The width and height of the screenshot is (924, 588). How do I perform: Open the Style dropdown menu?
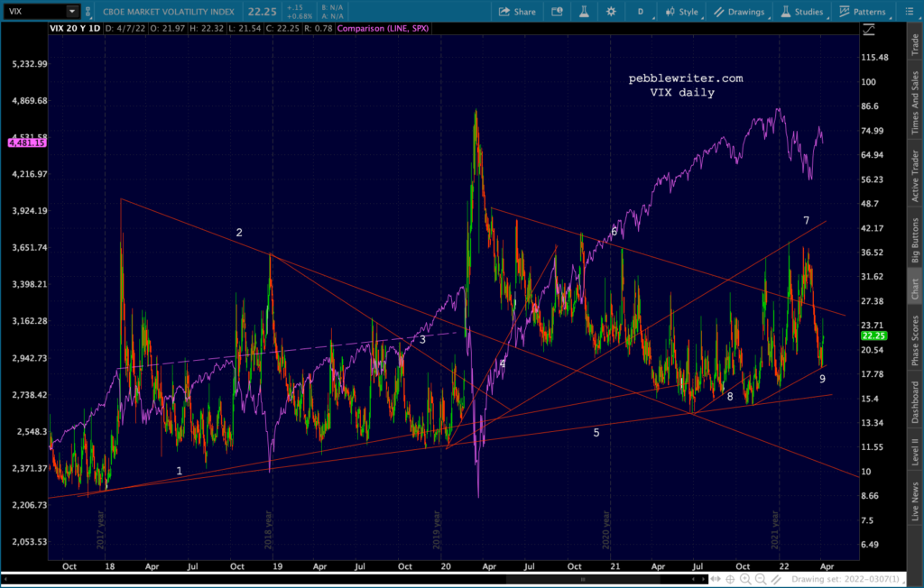(x=681, y=12)
